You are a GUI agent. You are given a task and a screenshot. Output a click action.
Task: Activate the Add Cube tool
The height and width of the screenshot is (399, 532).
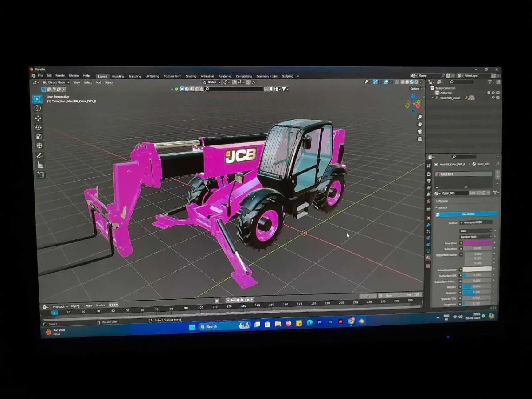[x=41, y=175]
